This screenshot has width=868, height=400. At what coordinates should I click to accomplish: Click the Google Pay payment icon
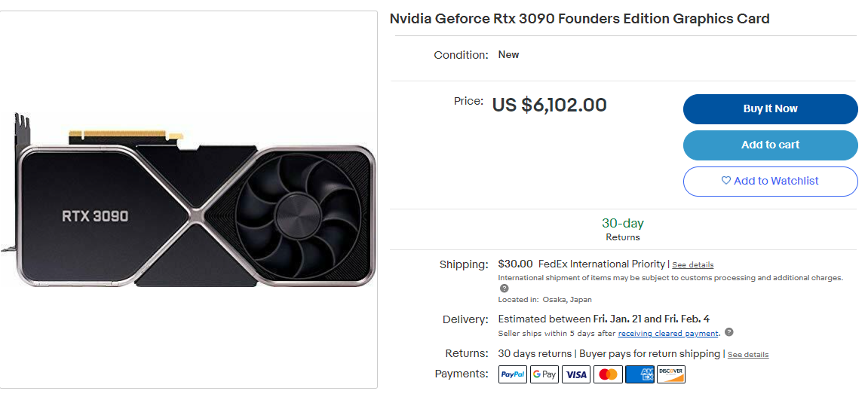tap(544, 374)
